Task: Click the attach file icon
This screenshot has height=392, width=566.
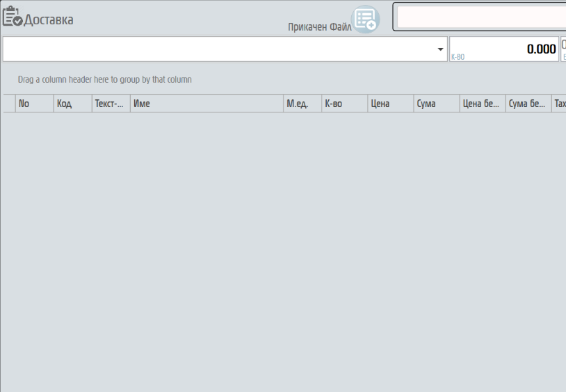Action: 365,19
